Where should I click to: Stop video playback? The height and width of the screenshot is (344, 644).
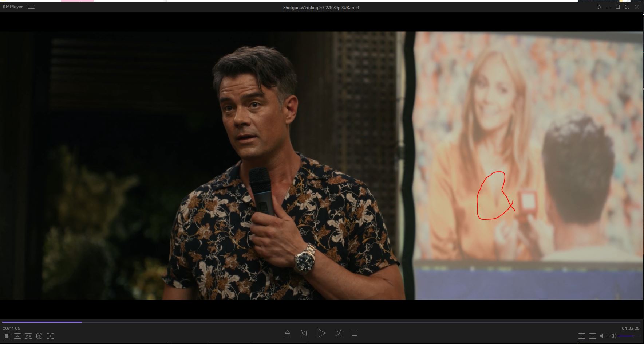click(355, 333)
